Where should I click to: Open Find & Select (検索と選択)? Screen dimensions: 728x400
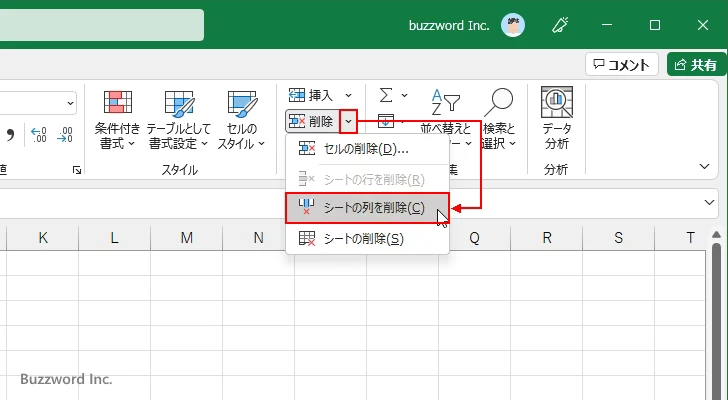[x=499, y=119]
